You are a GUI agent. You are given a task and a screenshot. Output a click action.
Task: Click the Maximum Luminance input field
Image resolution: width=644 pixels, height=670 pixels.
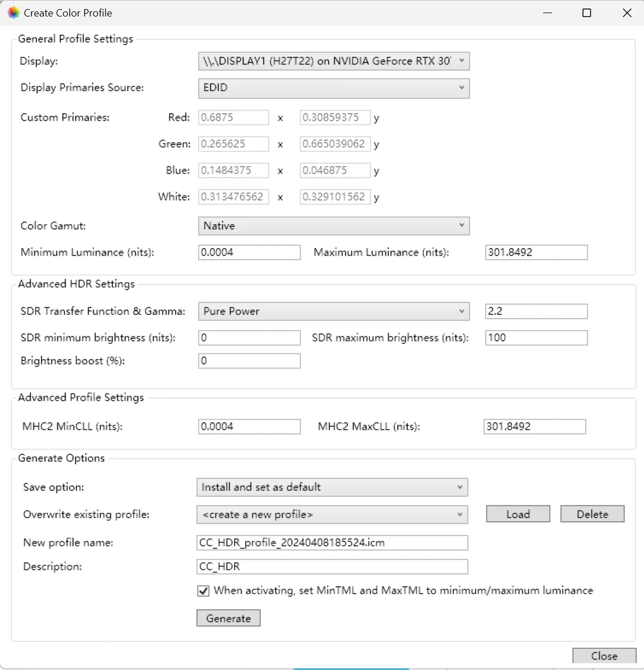coord(536,252)
